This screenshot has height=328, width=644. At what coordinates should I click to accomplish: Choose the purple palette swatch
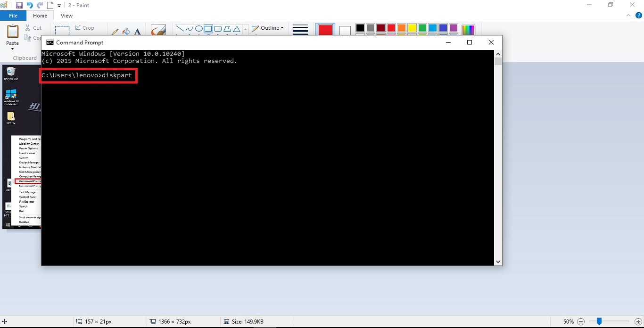(454, 28)
